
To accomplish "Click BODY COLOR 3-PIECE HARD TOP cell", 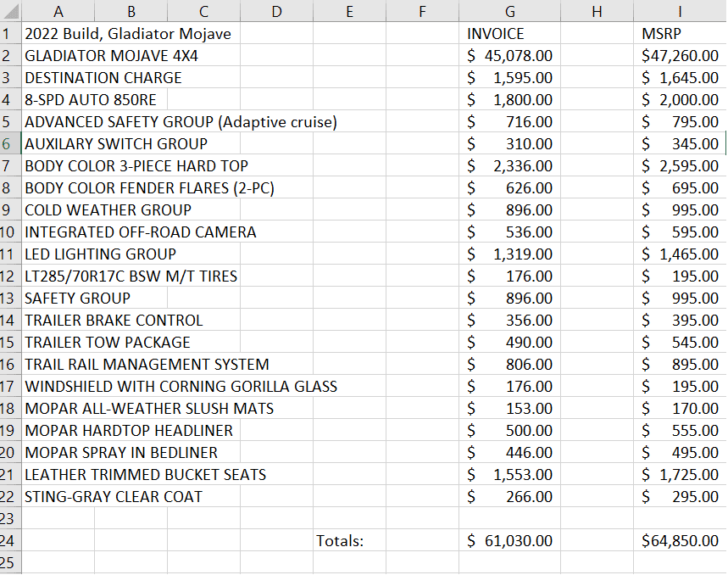I will click(x=136, y=166).
